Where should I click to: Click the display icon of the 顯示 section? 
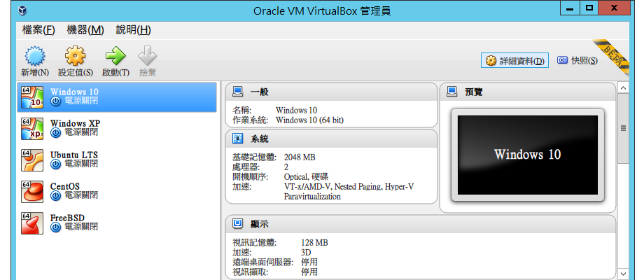click(x=237, y=224)
